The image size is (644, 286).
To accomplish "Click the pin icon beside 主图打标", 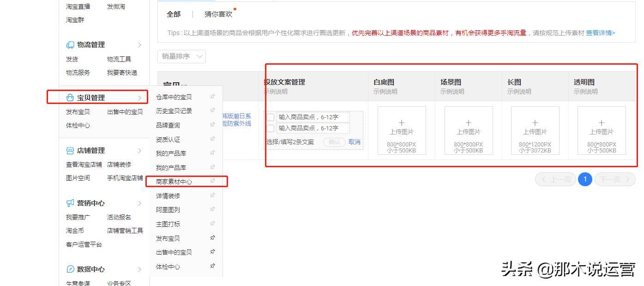I will point(212,224).
